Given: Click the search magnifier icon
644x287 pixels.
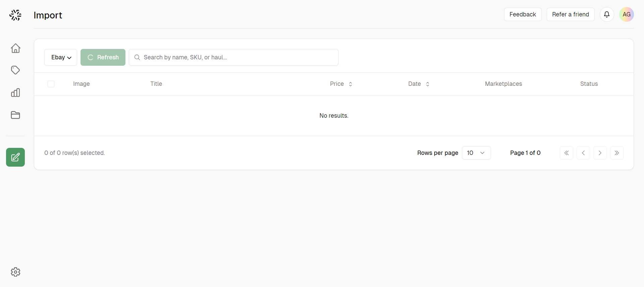Looking at the screenshot, I should (137, 57).
